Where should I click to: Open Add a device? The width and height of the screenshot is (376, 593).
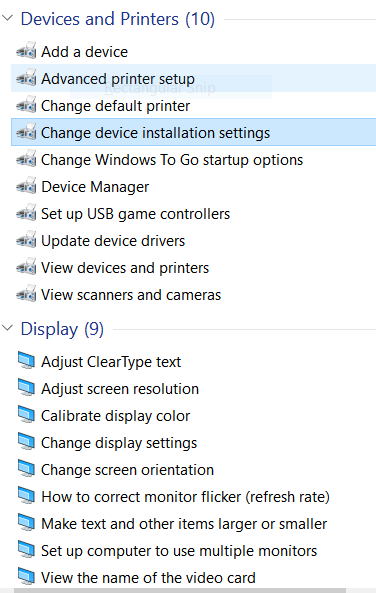84,52
